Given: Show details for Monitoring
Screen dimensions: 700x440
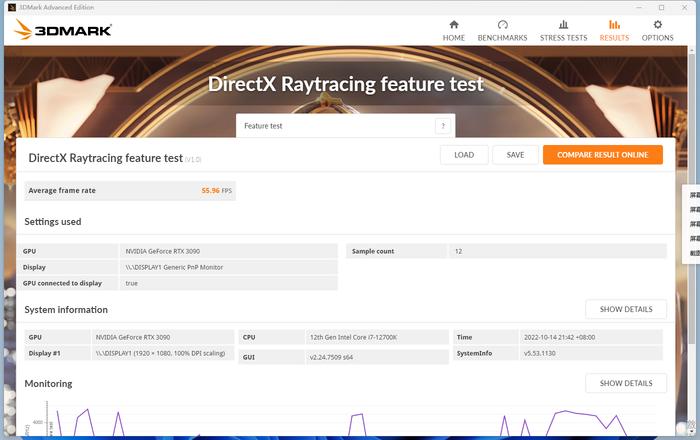Looking at the screenshot, I should 625,383.
